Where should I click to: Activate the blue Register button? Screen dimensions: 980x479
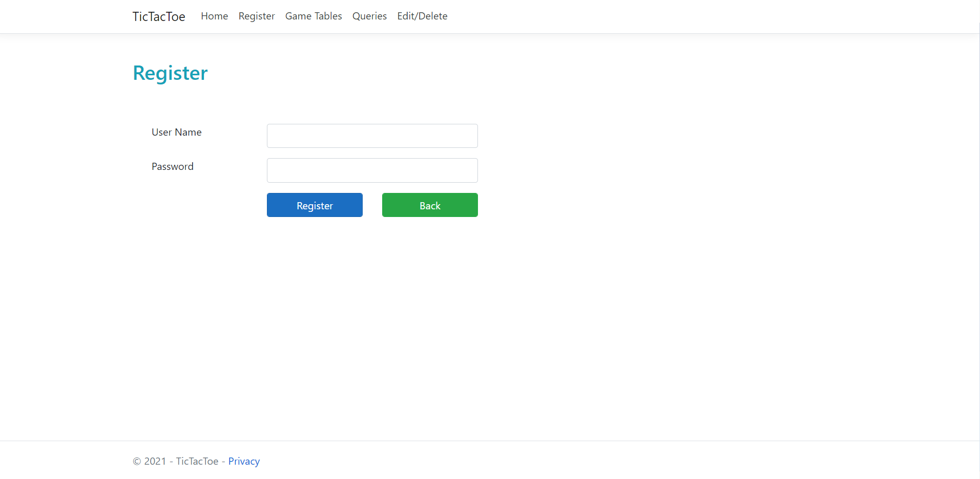[x=314, y=205]
